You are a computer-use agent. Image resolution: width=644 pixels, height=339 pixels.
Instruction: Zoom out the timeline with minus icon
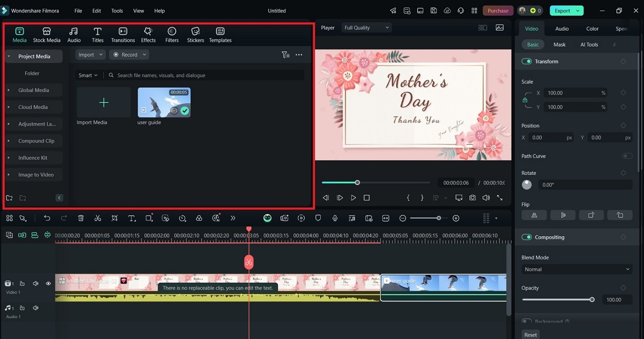point(402,218)
